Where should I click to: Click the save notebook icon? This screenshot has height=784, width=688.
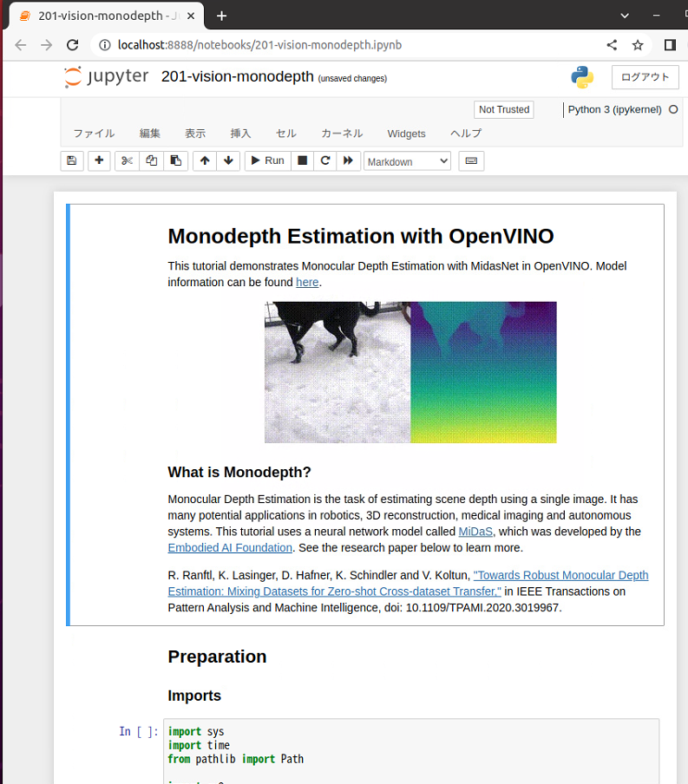(72, 160)
